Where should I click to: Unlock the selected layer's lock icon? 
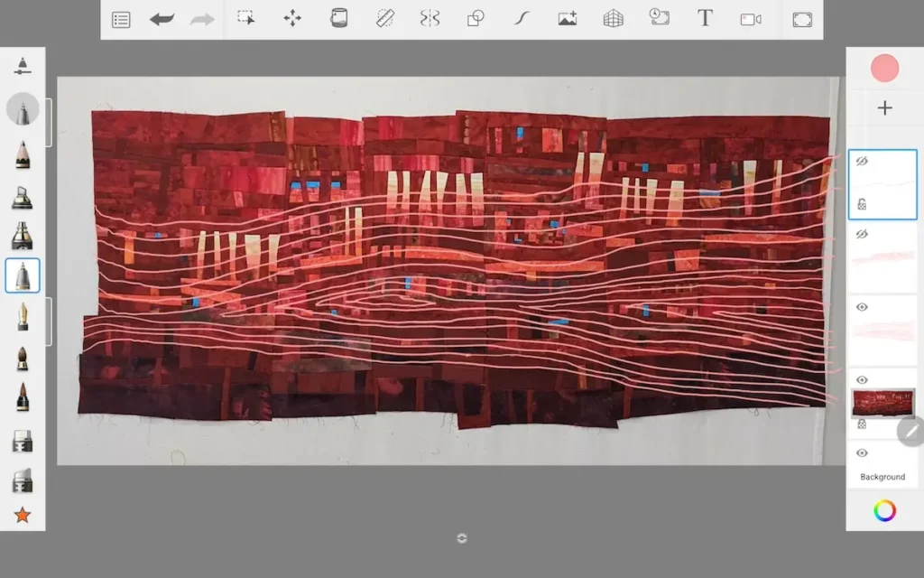coord(863,205)
